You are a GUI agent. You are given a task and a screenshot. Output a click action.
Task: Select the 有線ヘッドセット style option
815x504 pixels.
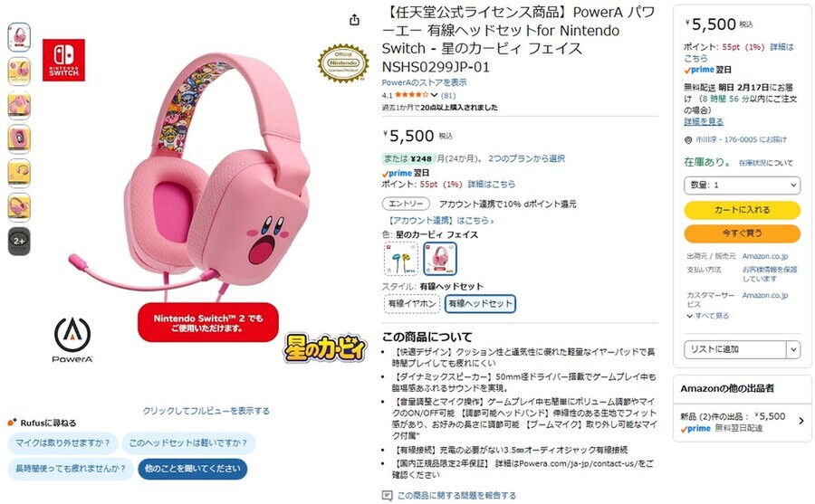(x=480, y=303)
